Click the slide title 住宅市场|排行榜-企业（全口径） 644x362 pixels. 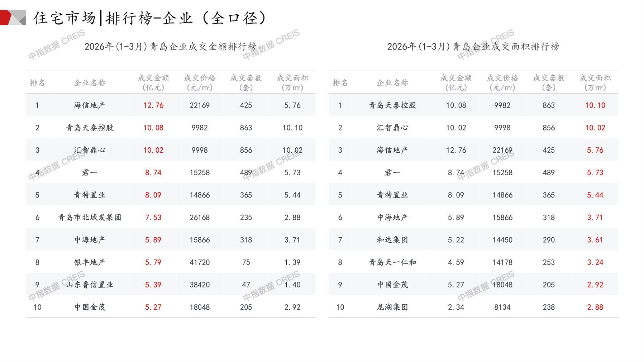[x=151, y=18]
